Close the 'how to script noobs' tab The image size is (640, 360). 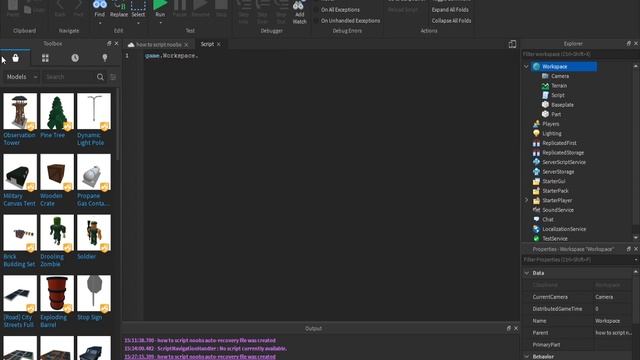pos(186,44)
